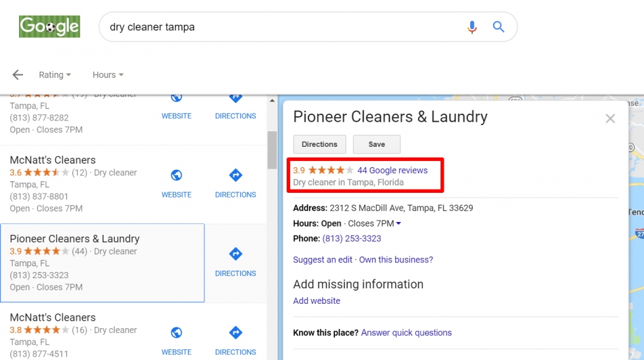Call the (813) 253-3323 phone link
This screenshot has width=644, height=360.
pyautogui.click(x=352, y=239)
